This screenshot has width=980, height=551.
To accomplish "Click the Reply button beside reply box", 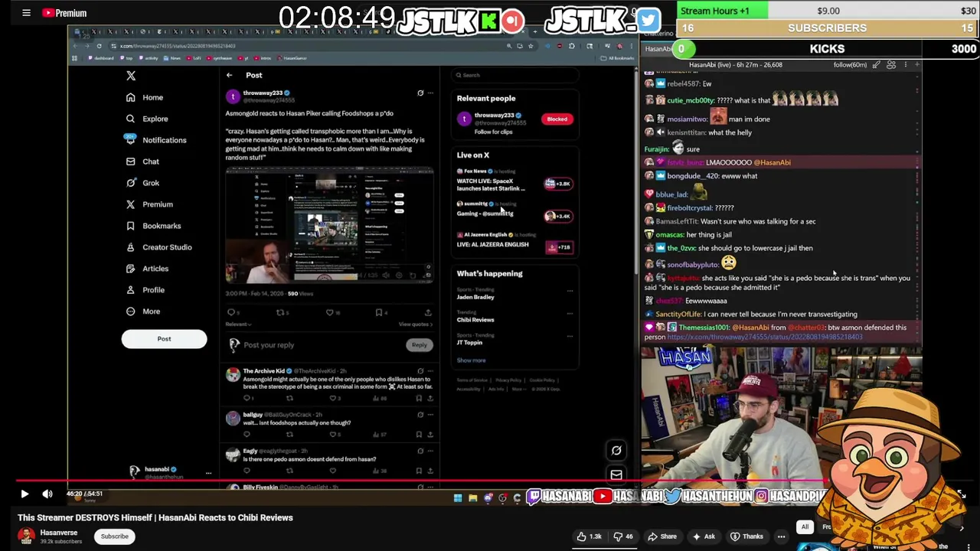I will [419, 345].
